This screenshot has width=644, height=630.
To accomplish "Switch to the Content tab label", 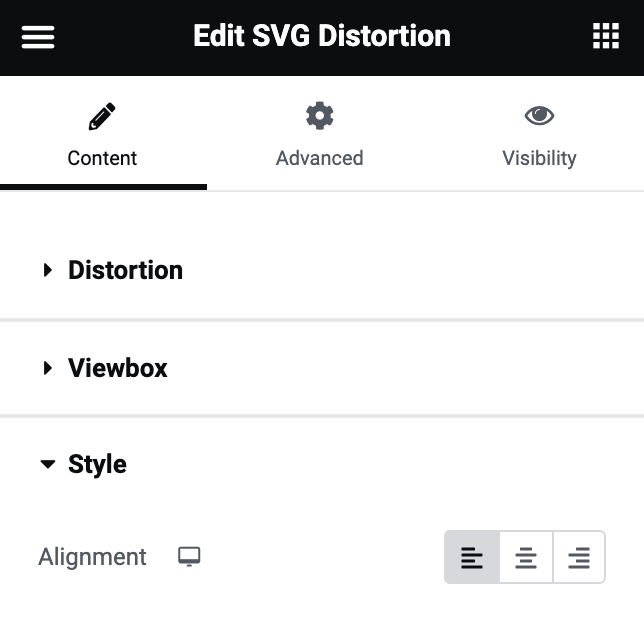I will (x=102, y=158).
